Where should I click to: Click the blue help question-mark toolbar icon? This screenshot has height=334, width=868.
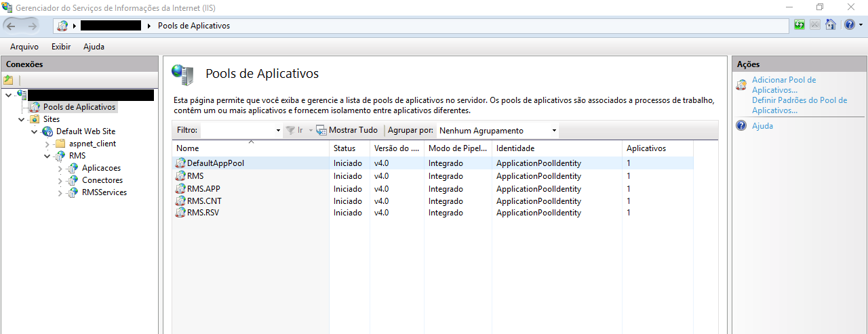(849, 25)
